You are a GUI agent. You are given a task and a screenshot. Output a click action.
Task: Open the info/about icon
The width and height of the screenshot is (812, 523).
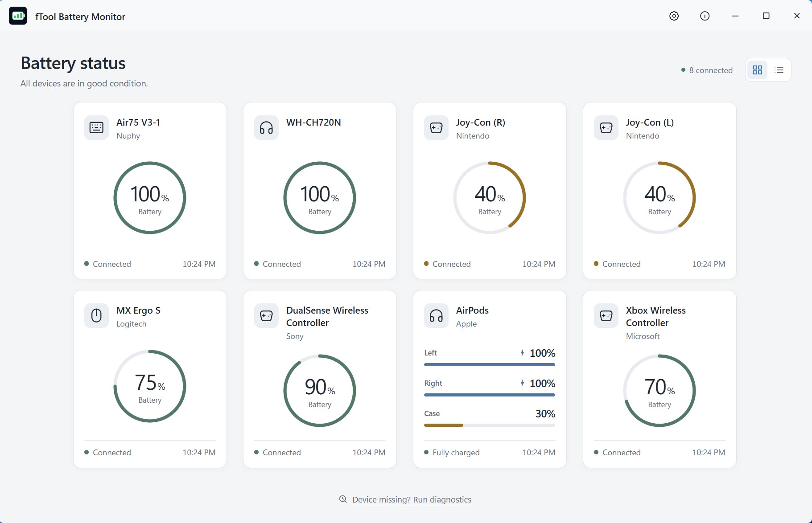tap(705, 16)
